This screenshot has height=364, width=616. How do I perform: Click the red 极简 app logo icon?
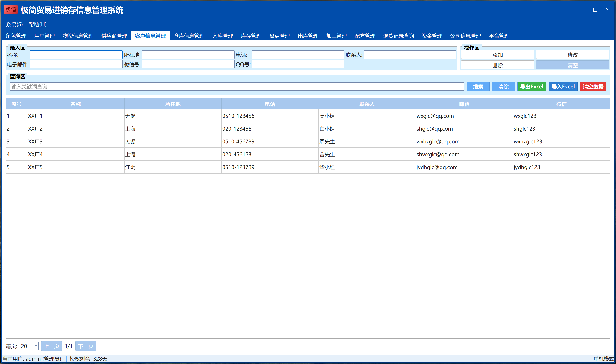coord(11,10)
